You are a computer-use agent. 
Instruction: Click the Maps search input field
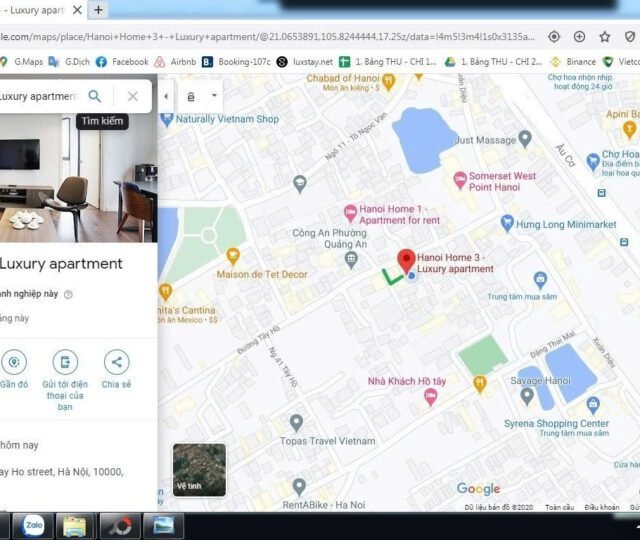38,96
